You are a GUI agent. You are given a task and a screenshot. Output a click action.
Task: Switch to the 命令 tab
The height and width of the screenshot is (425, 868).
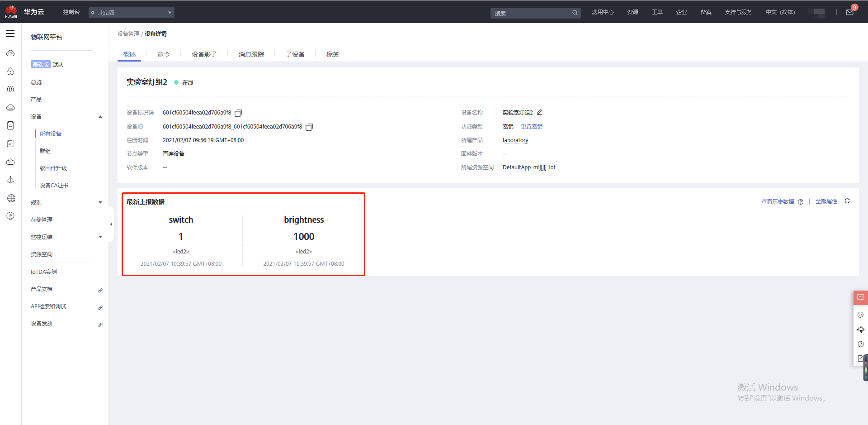point(164,54)
